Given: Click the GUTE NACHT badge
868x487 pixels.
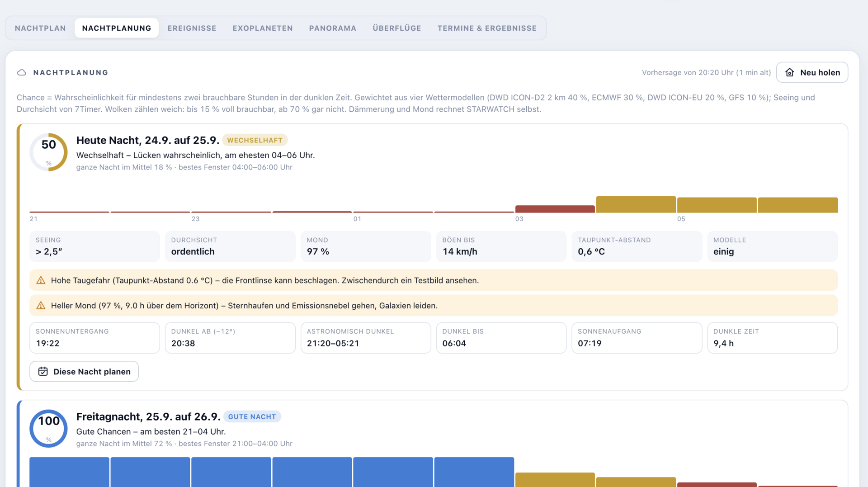Looking at the screenshot, I should [x=252, y=416].
